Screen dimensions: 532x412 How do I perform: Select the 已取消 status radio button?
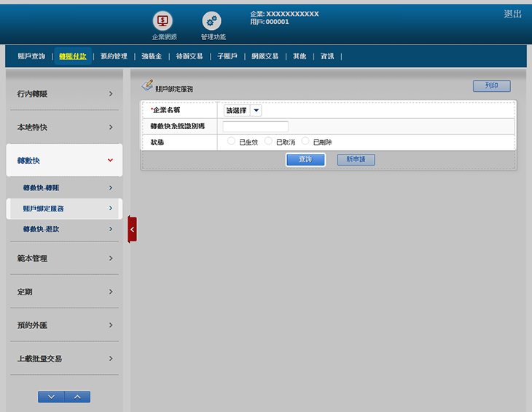[269, 141]
